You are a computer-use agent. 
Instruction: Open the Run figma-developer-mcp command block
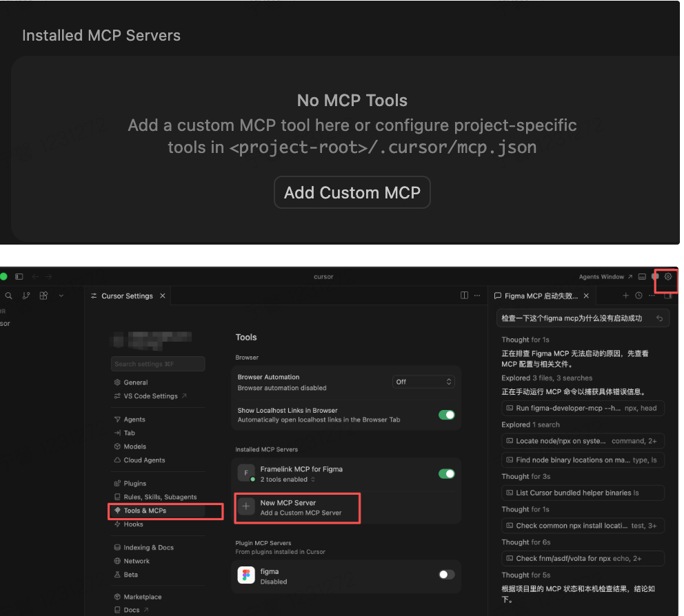point(583,408)
